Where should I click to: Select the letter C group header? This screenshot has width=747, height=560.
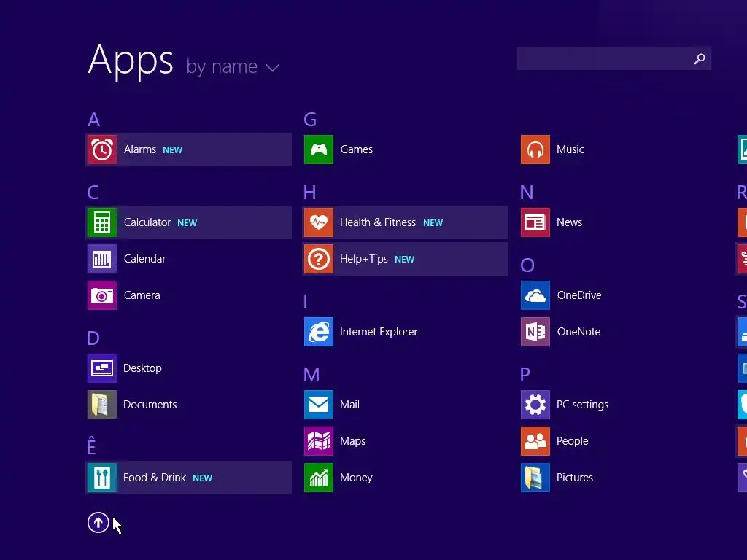point(93,192)
